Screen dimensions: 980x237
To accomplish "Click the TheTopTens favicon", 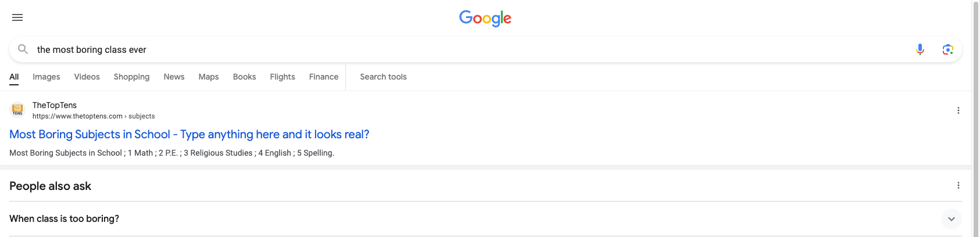I will [x=17, y=109].
